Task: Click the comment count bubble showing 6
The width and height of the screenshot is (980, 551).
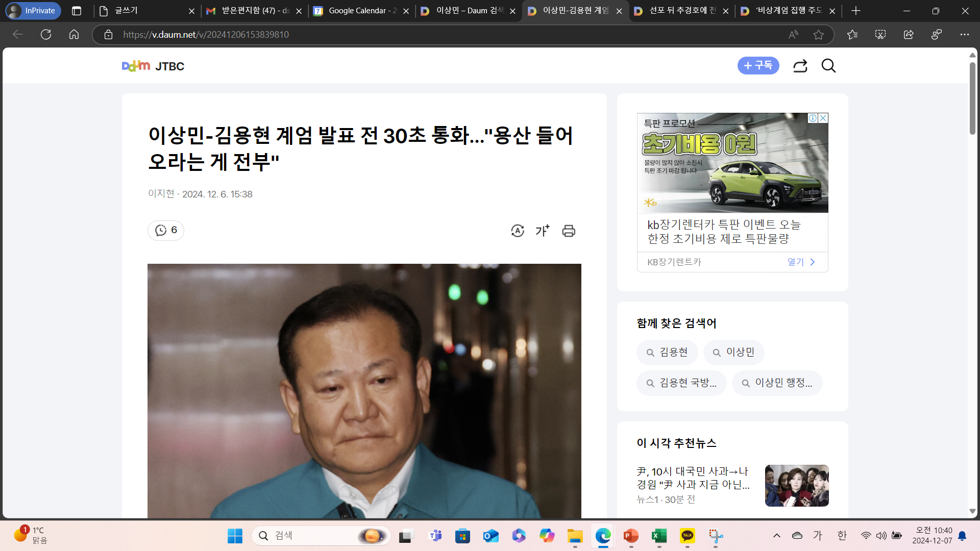Action: point(166,230)
